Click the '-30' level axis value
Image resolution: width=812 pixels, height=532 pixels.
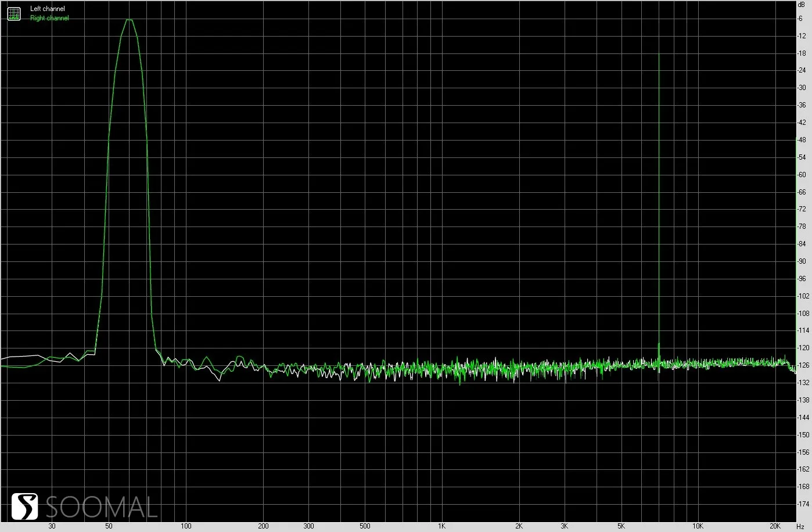click(802, 88)
